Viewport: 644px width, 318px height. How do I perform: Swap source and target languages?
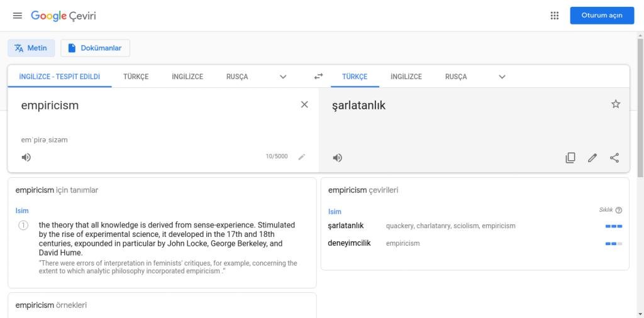point(319,77)
